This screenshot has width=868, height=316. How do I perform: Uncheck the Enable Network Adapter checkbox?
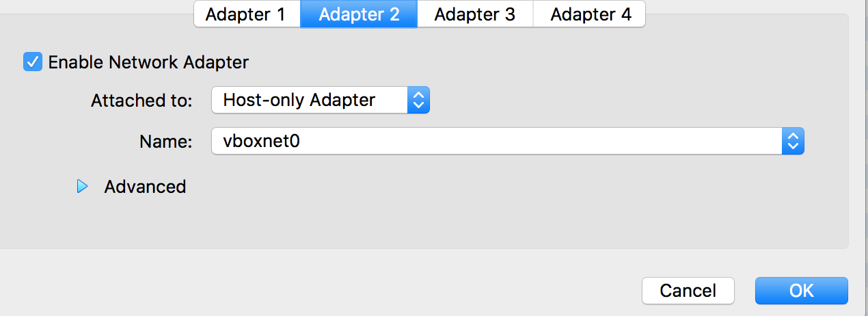[33, 62]
